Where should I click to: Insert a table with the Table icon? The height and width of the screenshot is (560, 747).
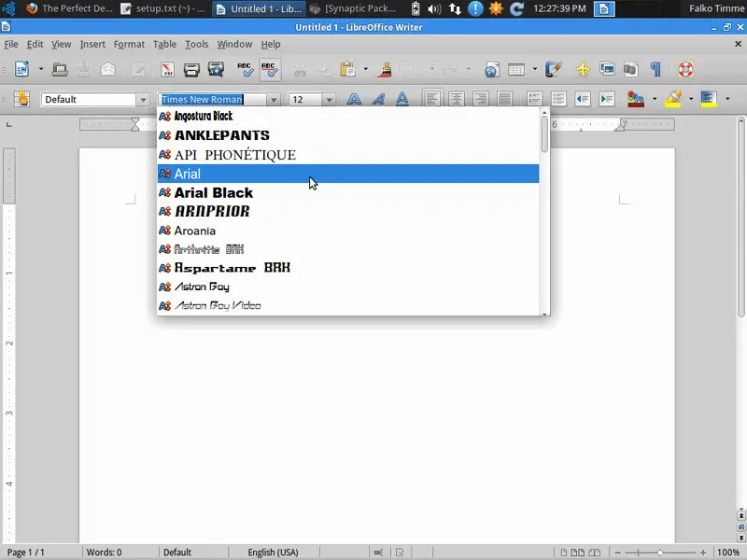(516, 69)
